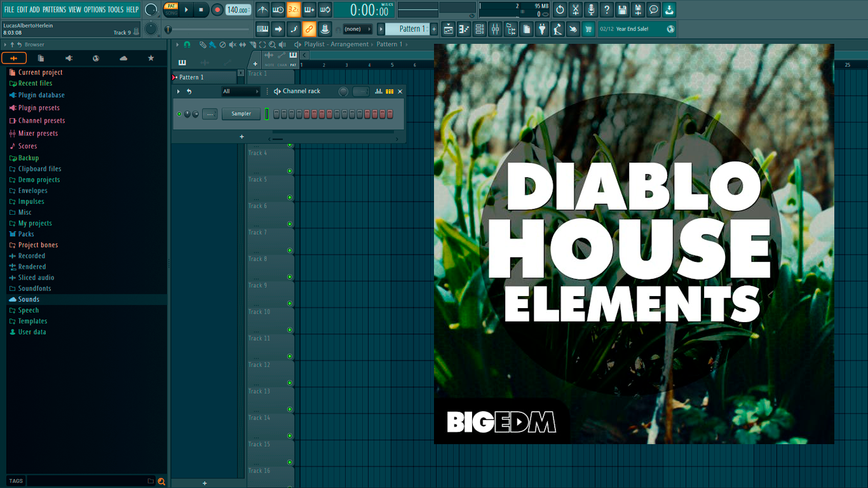Enable typing keyboard to piano icon
The width and height of the screenshot is (868, 488).
pyautogui.click(x=262, y=29)
